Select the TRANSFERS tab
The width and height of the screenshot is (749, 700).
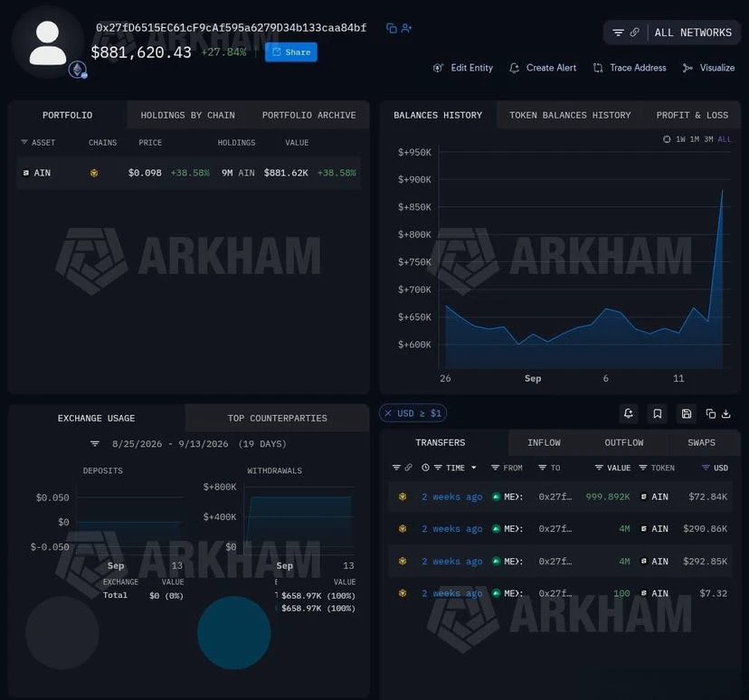point(440,442)
